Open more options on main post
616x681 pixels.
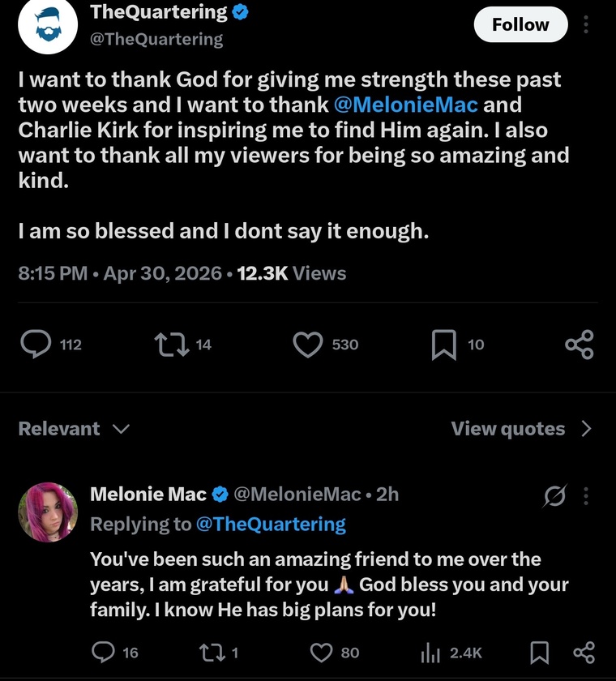point(586,24)
